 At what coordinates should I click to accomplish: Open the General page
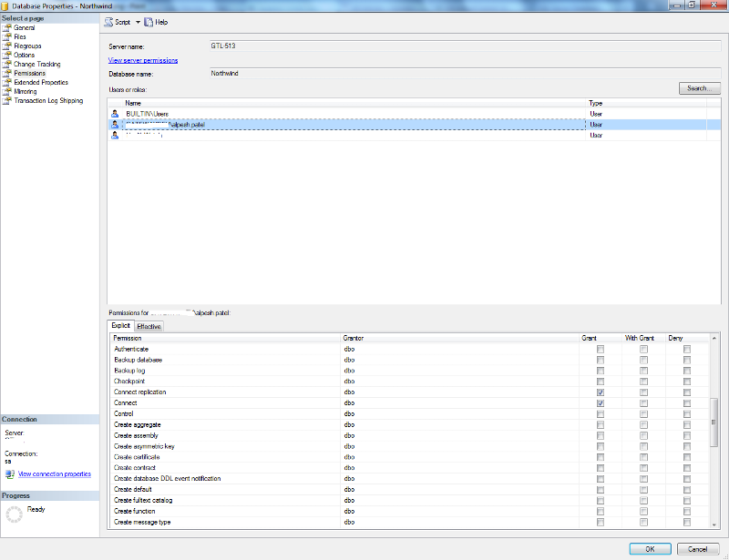tap(25, 27)
